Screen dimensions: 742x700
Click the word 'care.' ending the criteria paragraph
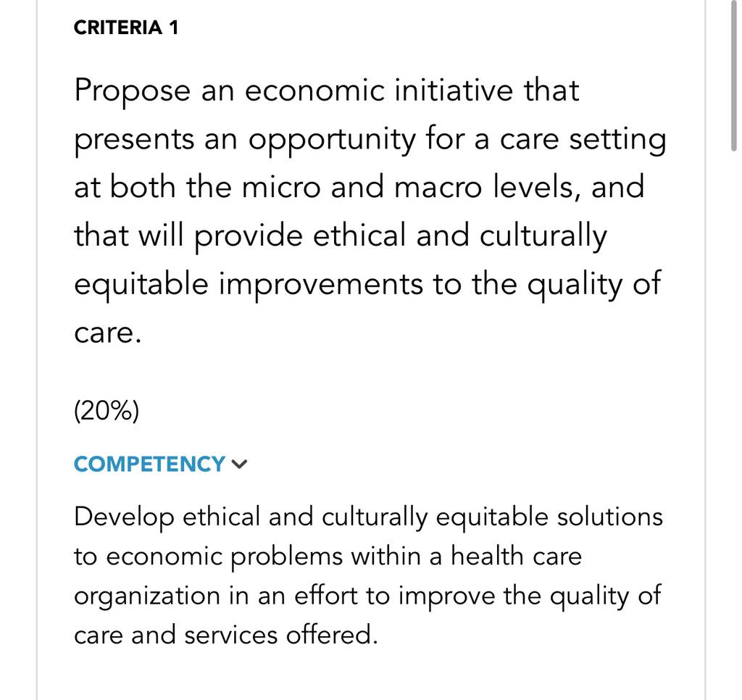point(108,333)
